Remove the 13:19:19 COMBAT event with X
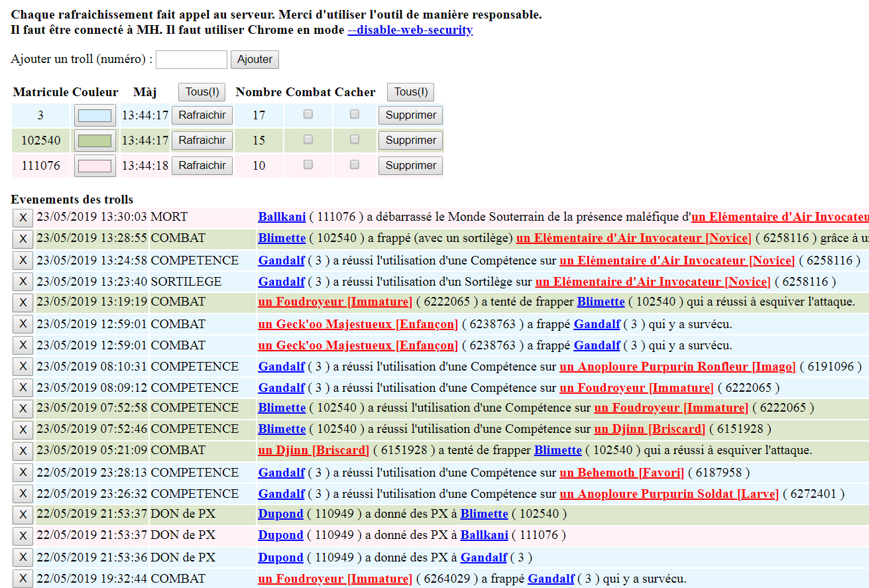Viewport: 869px width, 588px height. tap(23, 302)
